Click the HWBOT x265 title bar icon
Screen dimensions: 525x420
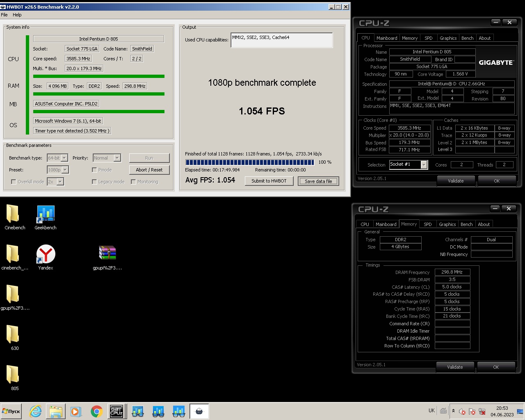pos(3,7)
